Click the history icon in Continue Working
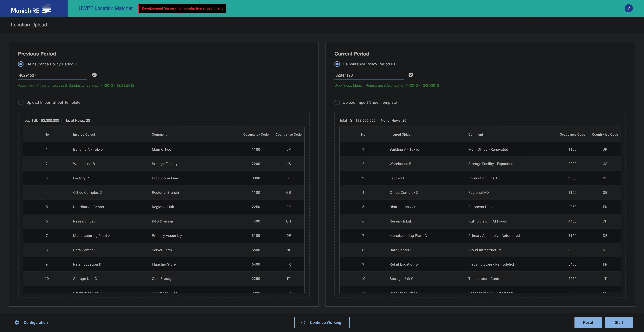 coord(303,322)
